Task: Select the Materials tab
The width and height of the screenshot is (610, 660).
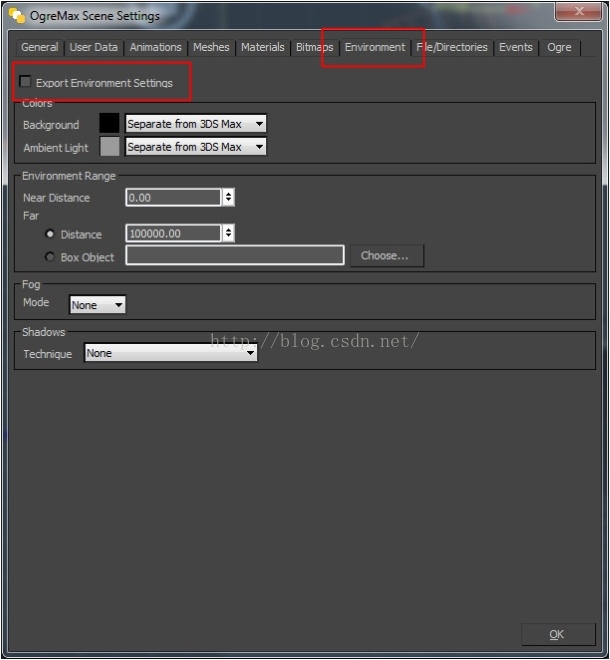Action: coord(263,47)
